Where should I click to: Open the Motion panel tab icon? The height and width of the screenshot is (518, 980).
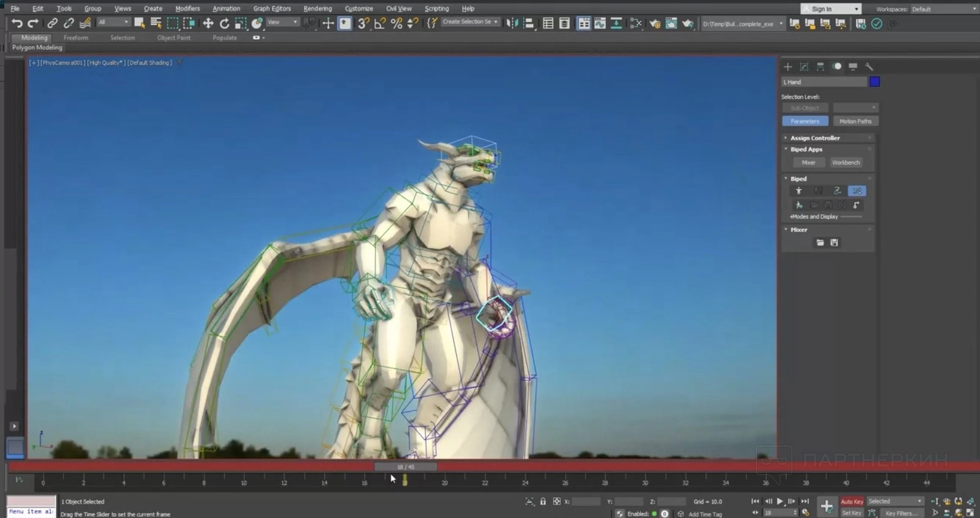click(x=837, y=67)
